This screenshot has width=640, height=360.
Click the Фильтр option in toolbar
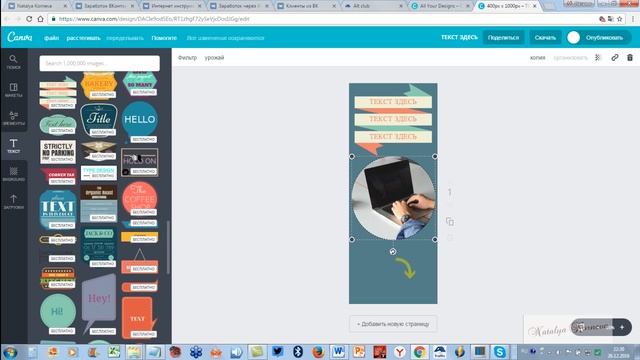(187, 58)
